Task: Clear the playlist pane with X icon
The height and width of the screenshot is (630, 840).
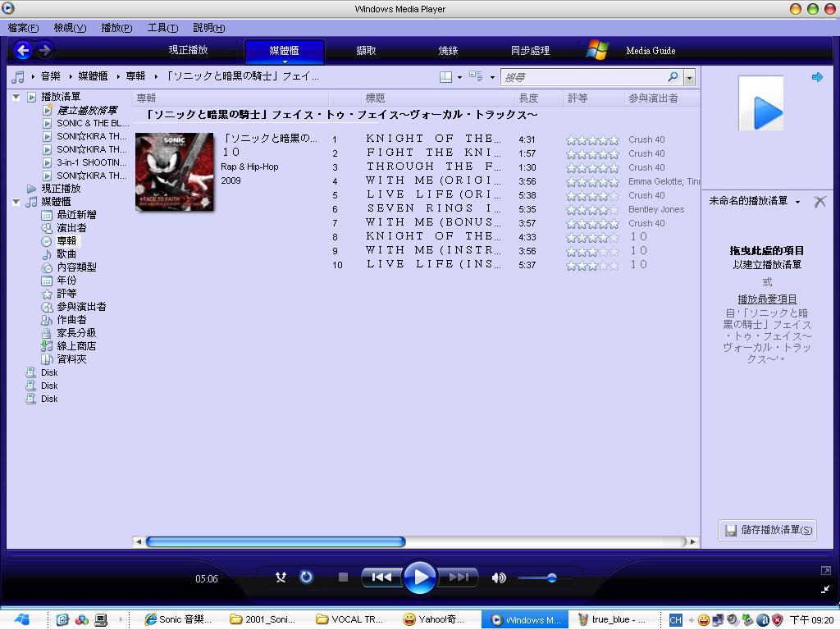Action: pos(819,201)
